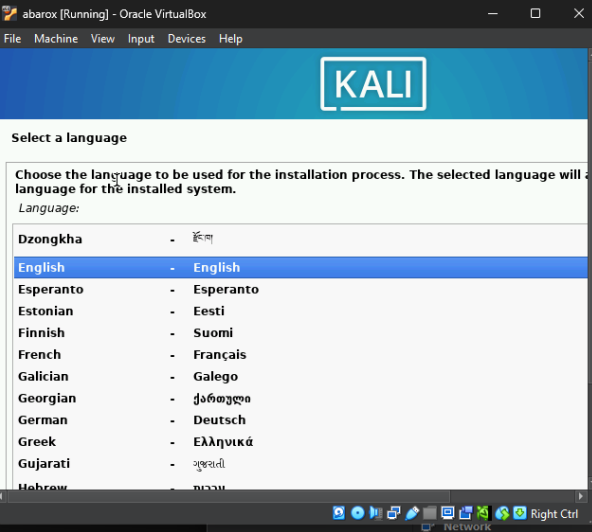Click the native name Français
Screen dimensions: 592x532
[220, 355]
